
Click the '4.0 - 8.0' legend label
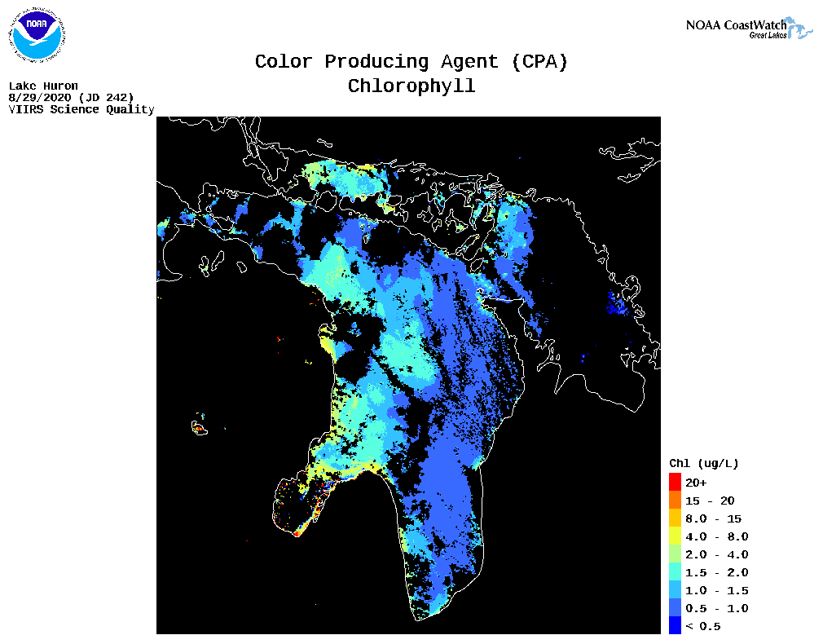[717, 536]
